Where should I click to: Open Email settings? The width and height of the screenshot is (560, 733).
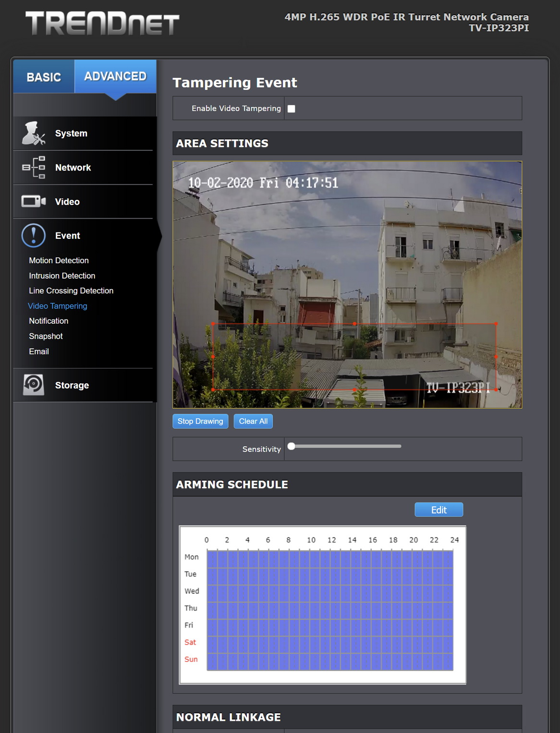click(39, 352)
